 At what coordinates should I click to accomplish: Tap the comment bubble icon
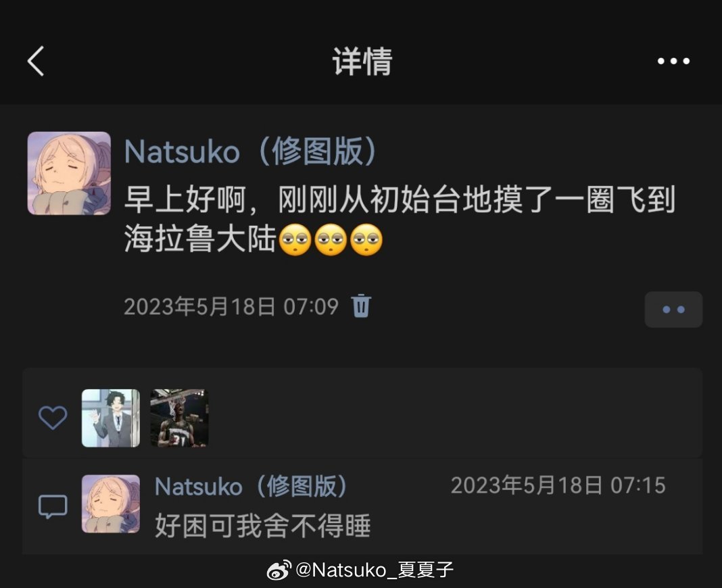click(x=53, y=506)
